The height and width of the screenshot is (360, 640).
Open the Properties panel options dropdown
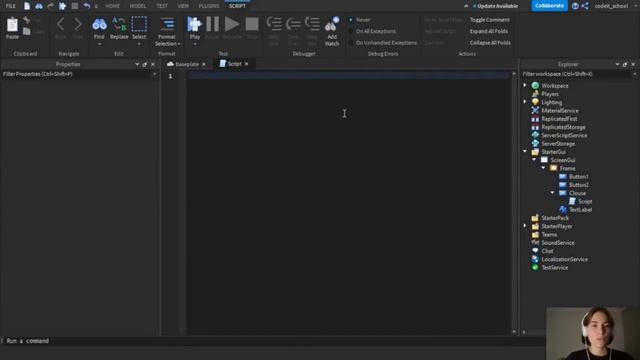pyautogui.click(x=137, y=64)
